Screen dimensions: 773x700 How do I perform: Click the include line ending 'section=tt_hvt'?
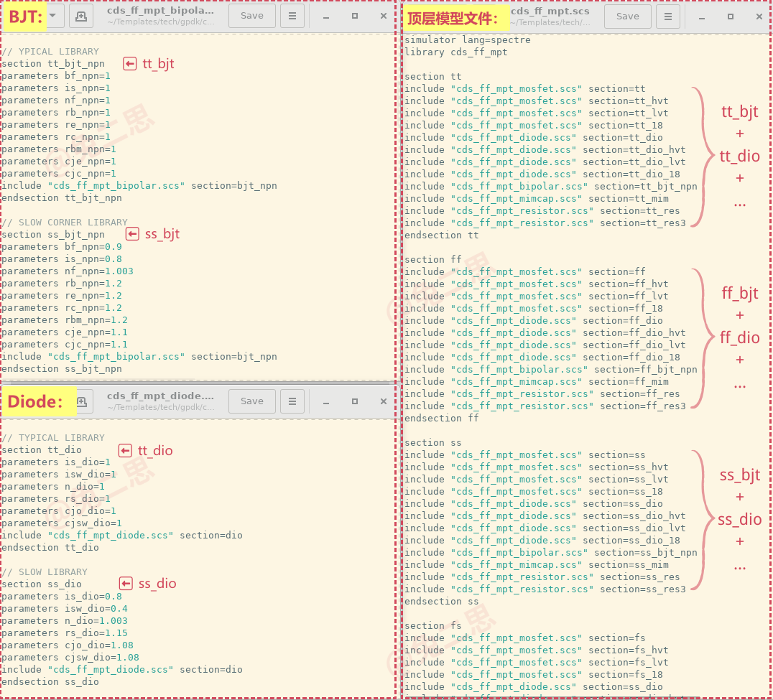pyautogui.click(x=537, y=101)
